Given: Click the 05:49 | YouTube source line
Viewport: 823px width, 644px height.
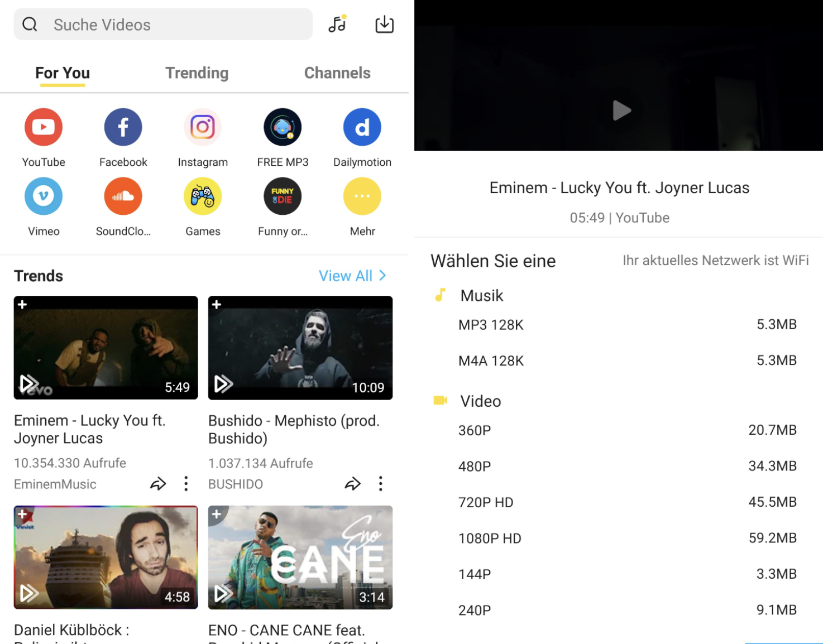Looking at the screenshot, I should coord(620,218).
